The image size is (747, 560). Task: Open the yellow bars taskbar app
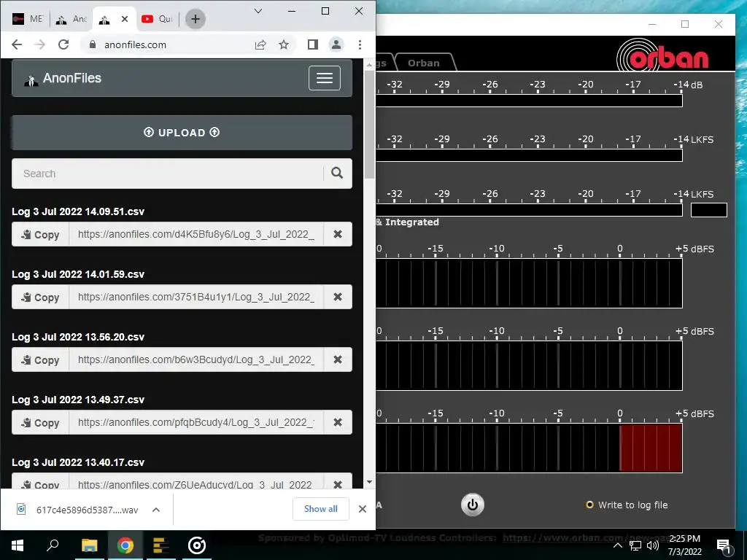tap(160, 545)
